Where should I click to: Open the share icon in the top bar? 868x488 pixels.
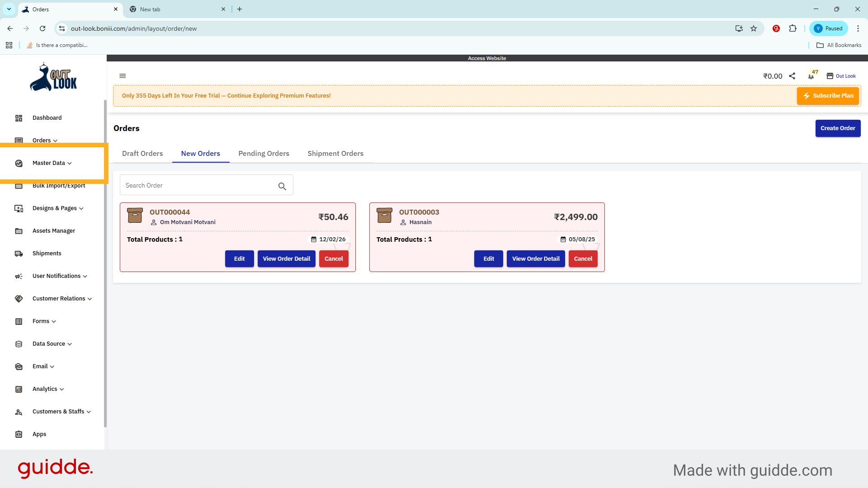792,76
